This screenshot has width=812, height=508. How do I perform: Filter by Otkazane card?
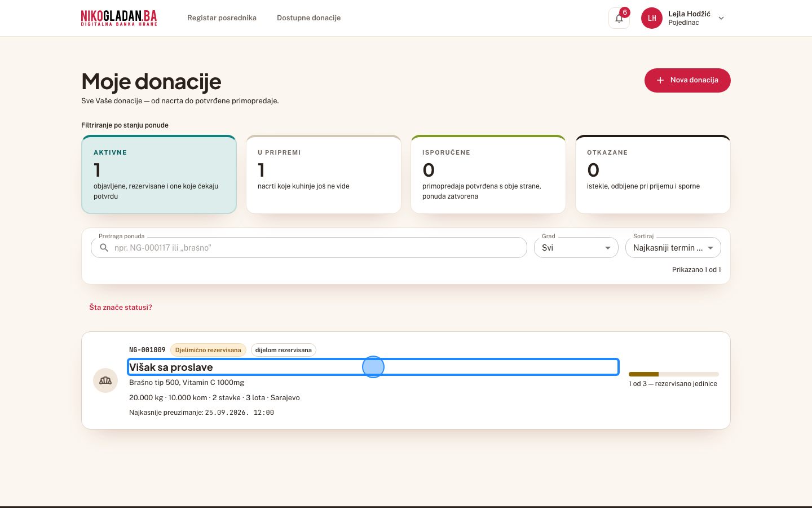pos(653,174)
